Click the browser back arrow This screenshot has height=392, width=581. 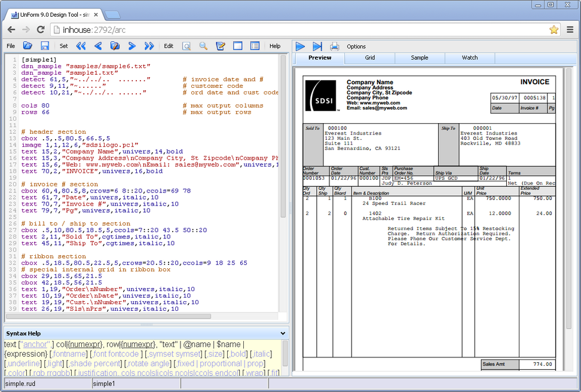click(x=11, y=29)
